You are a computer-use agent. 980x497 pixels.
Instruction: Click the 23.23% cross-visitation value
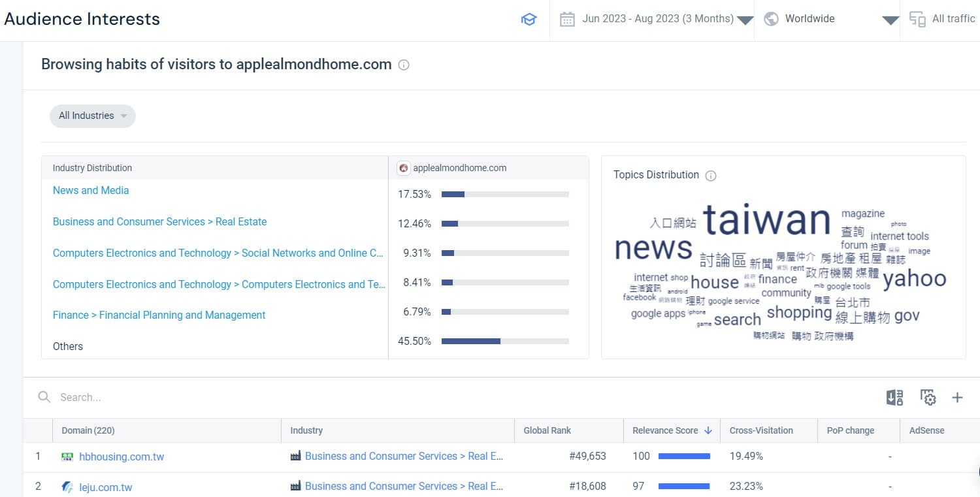click(746, 486)
